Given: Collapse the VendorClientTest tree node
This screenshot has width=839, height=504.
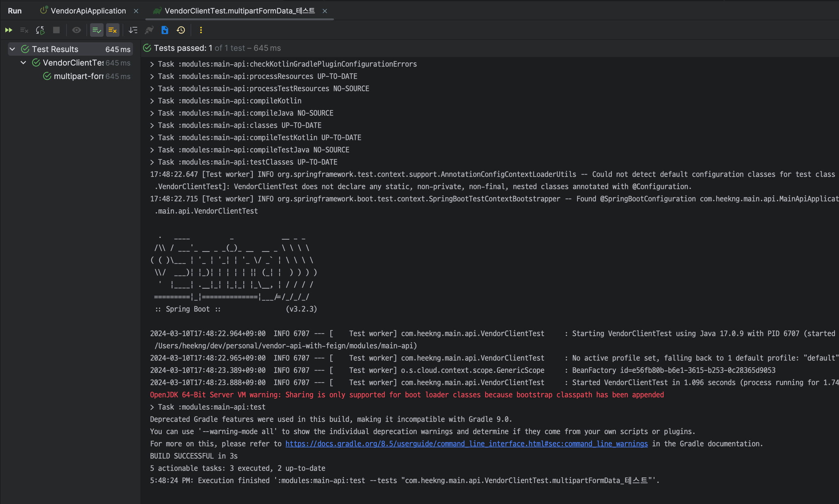Looking at the screenshot, I should [23, 63].
